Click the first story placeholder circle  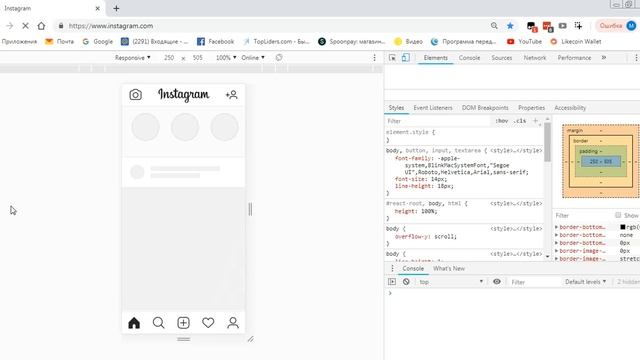pos(145,127)
